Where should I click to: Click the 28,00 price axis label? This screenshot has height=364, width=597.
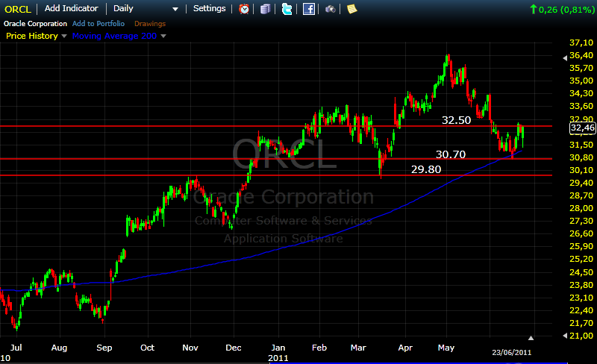pyautogui.click(x=581, y=208)
